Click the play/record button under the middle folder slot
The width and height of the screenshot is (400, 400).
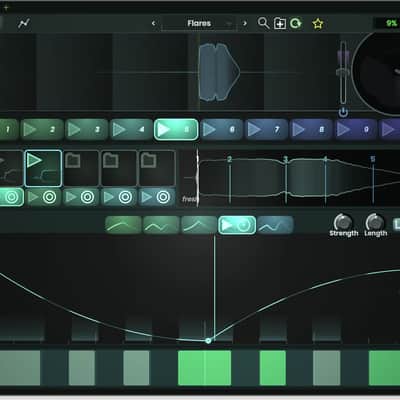point(119,197)
